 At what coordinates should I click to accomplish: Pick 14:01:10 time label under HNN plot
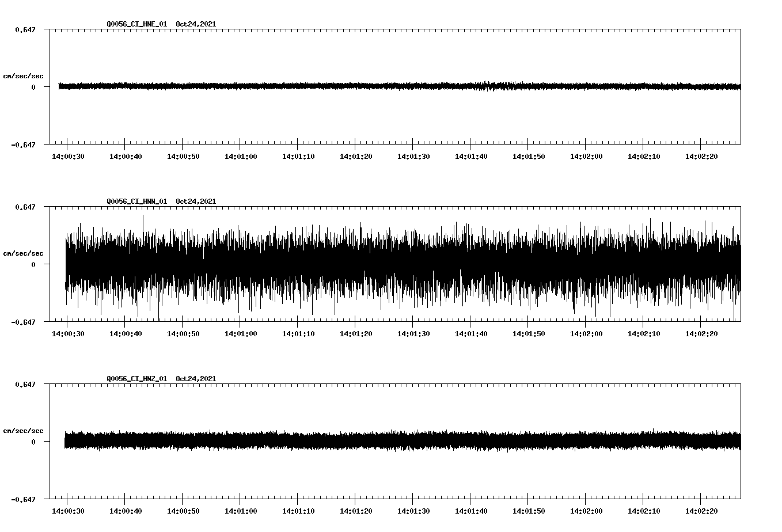click(x=298, y=334)
